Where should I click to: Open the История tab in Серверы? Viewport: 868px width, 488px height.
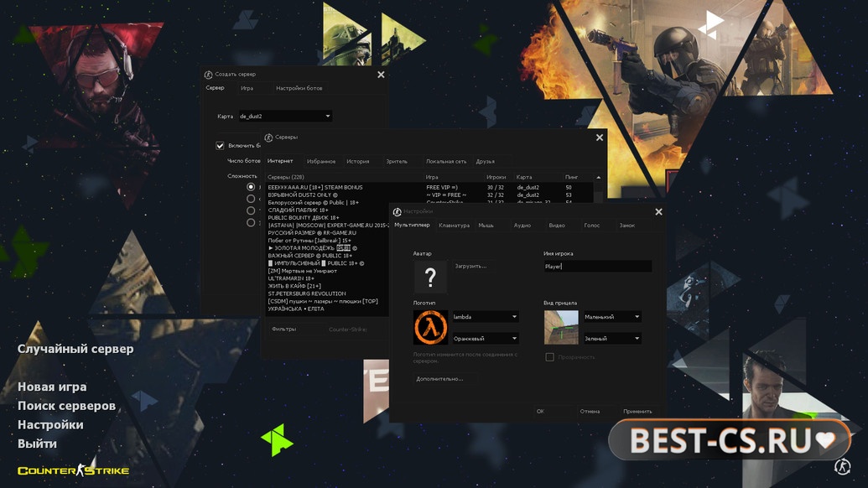tap(357, 162)
